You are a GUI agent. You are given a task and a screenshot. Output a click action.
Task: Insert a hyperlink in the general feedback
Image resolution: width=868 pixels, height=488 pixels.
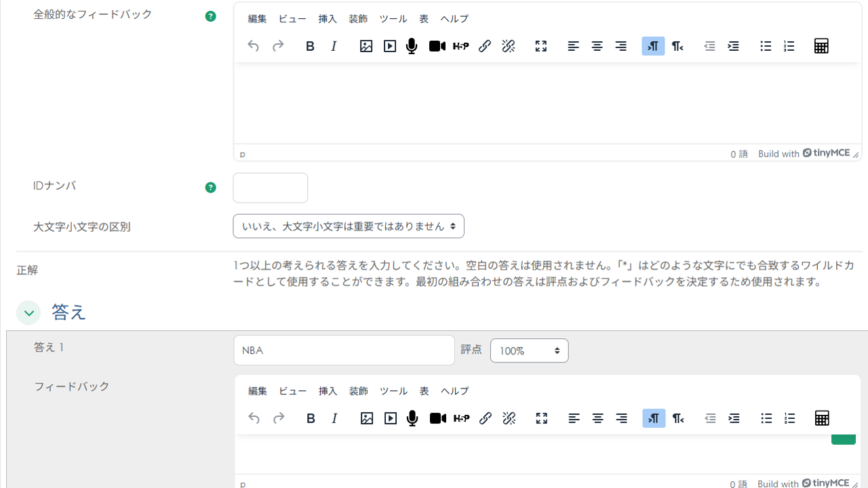tap(484, 46)
